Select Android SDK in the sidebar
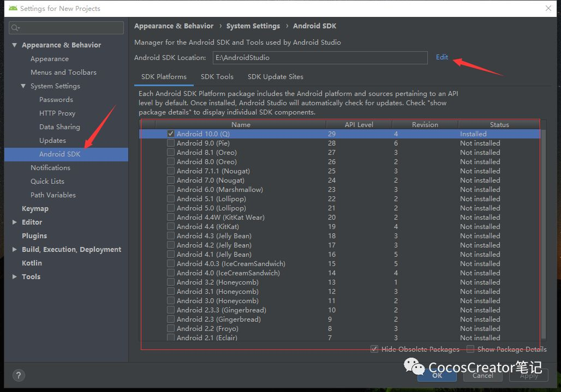This screenshot has width=561, height=392. click(66, 154)
